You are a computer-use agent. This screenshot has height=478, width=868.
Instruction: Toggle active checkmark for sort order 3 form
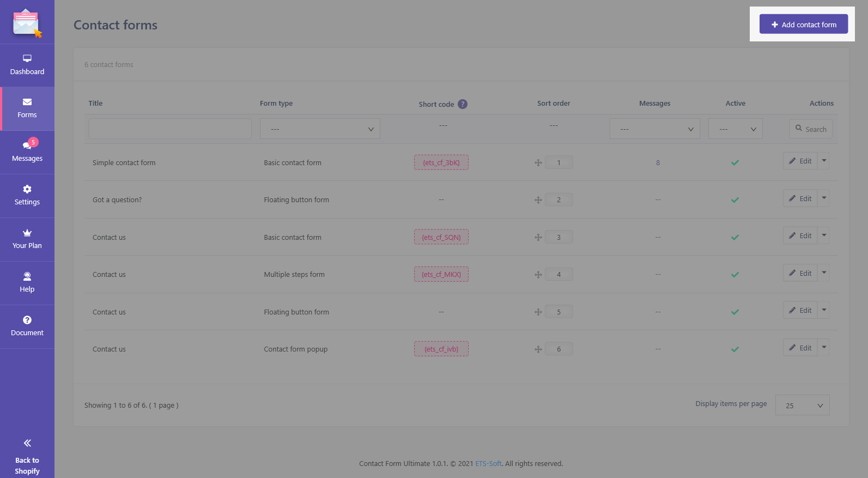click(735, 237)
